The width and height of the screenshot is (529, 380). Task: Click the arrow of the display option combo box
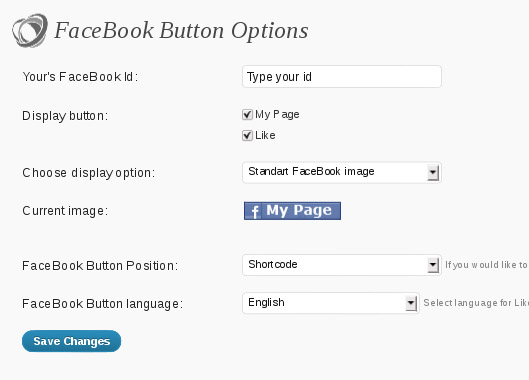pos(433,173)
